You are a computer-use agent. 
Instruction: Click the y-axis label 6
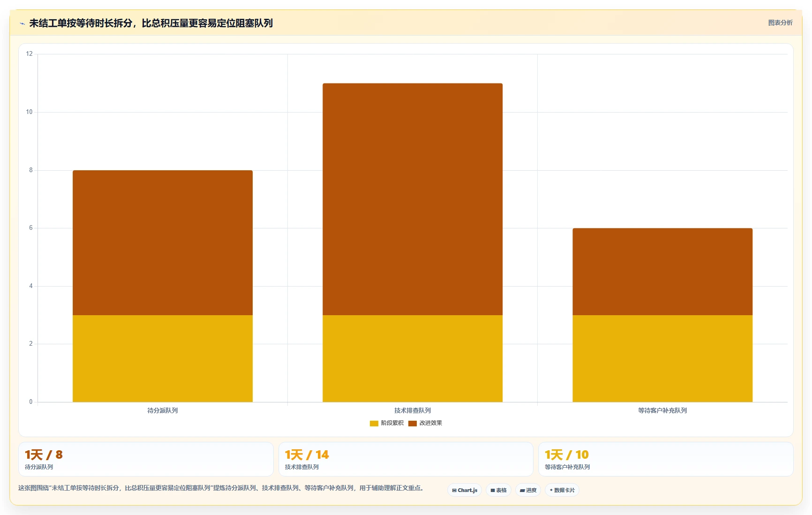tap(31, 228)
